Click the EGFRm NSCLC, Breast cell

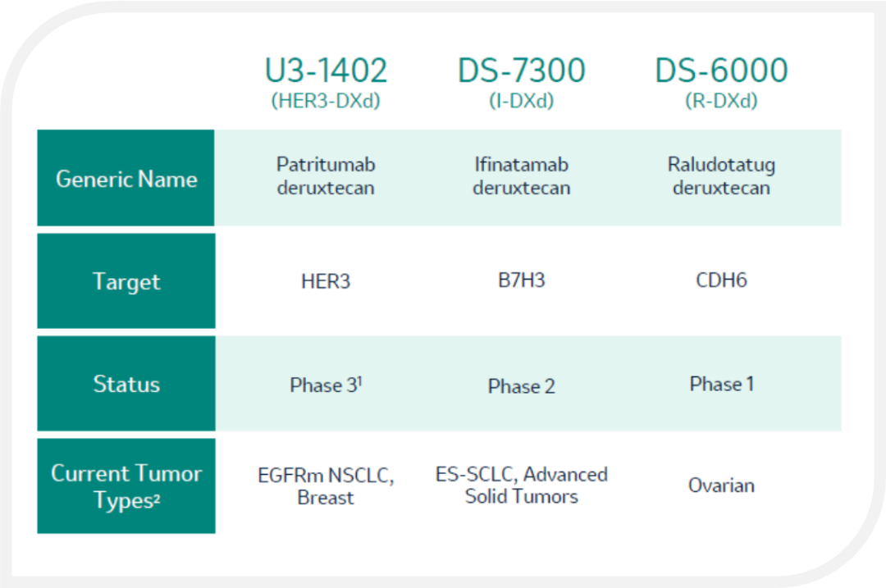point(326,485)
